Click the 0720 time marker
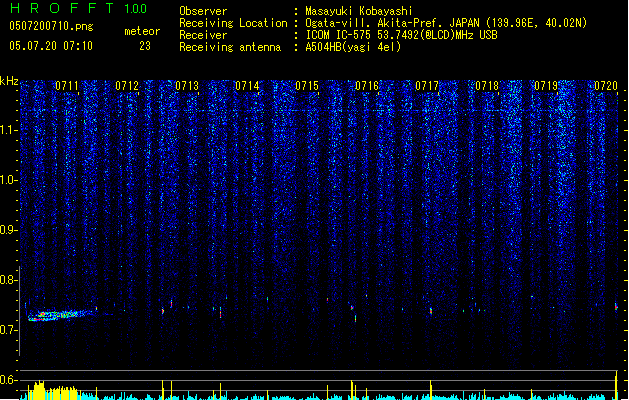Viewport: 629px width, 400px height. coord(606,86)
